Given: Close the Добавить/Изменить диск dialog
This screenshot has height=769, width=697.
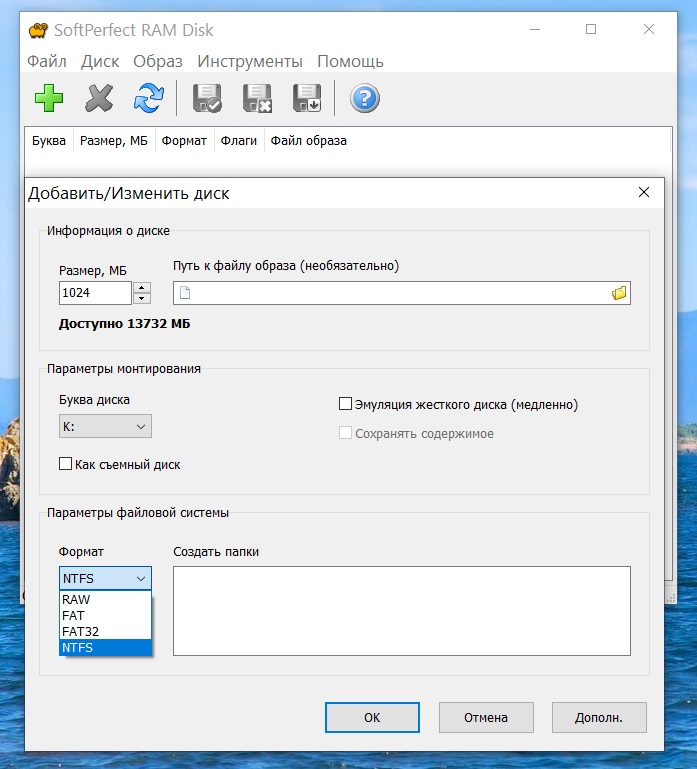Looking at the screenshot, I should [644, 192].
